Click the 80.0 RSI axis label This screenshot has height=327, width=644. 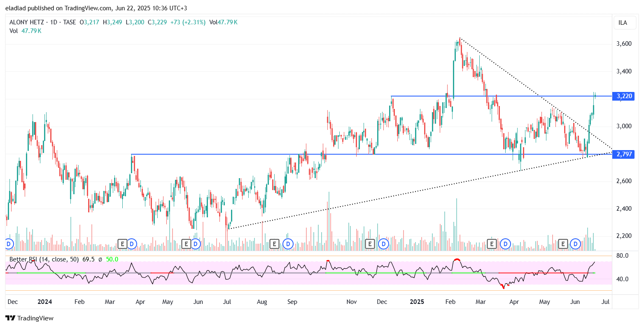623,256
